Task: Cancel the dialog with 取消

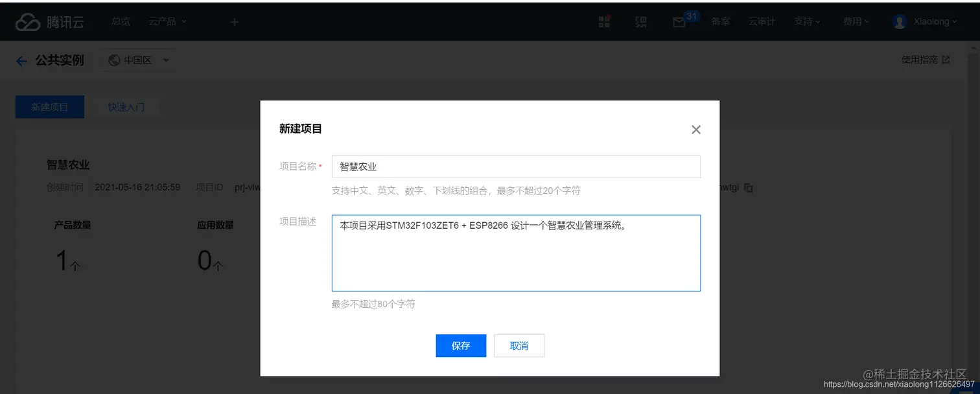Action: click(519, 346)
